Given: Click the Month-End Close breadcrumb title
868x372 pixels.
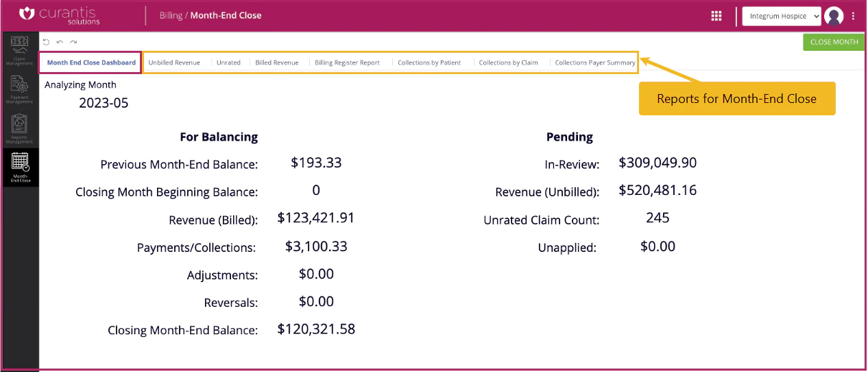Looking at the screenshot, I should pos(226,15).
